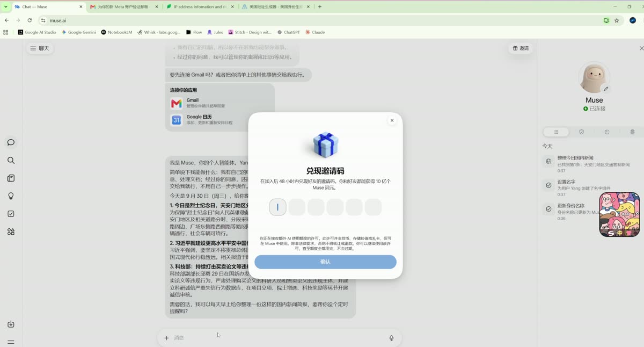Open the checkbox tasks icon in sidebar

(11, 214)
